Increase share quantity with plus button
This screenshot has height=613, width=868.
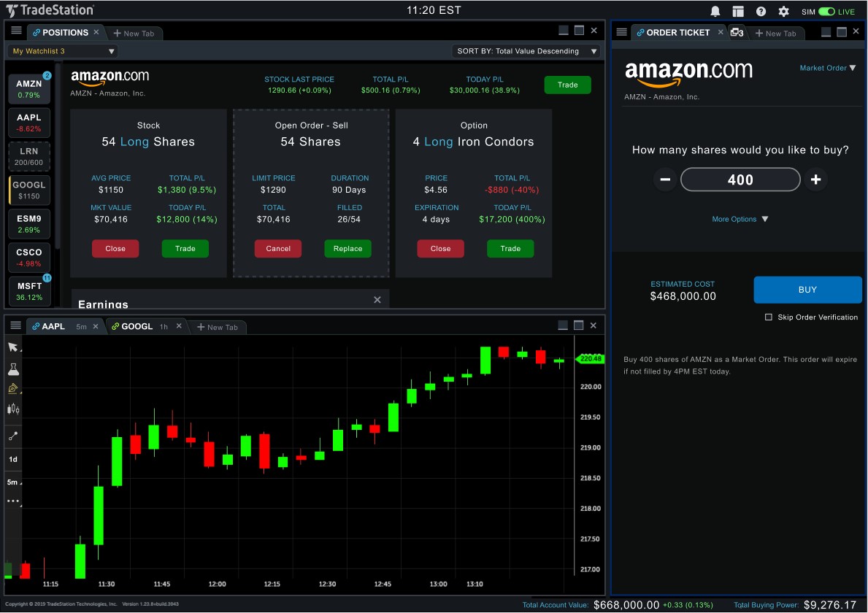point(815,180)
